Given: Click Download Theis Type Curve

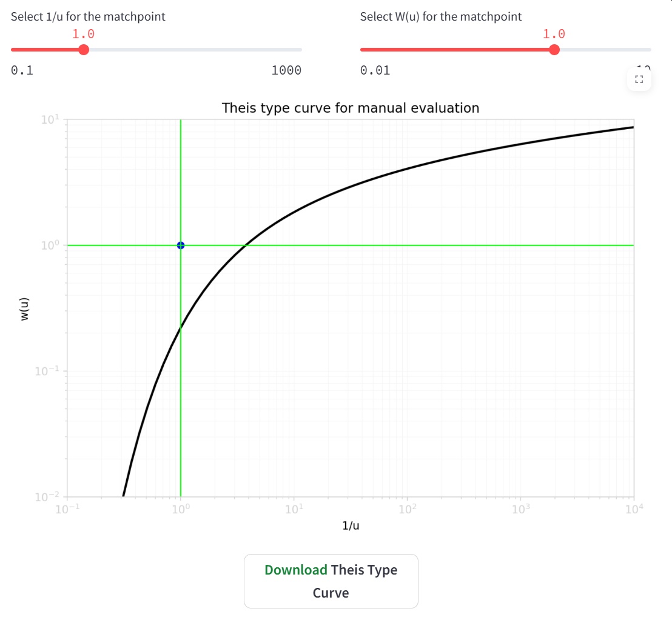Looking at the screenshot, I should click(x=331, y=581).
